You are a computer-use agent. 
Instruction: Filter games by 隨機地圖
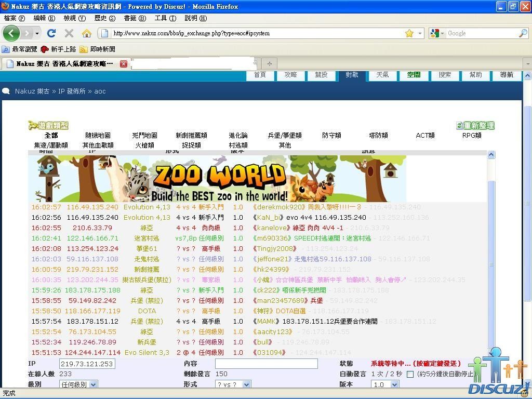[x=98, y=136]
